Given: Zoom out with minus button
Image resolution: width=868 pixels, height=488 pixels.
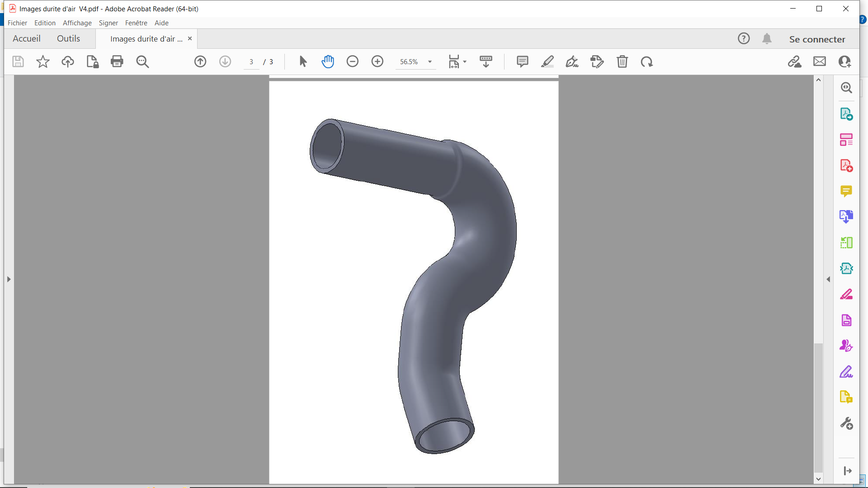Looking at the screenshot, I should tap(353, 61).
